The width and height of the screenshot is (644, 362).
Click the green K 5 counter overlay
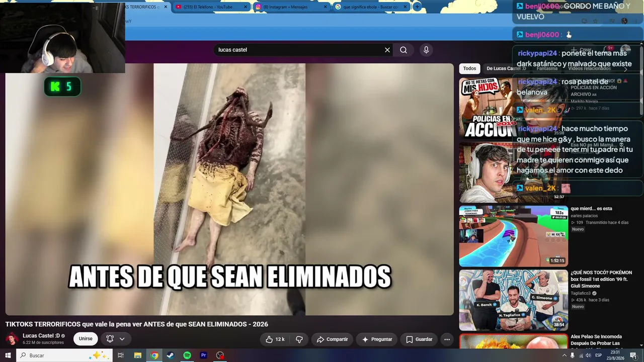(62, 87)
